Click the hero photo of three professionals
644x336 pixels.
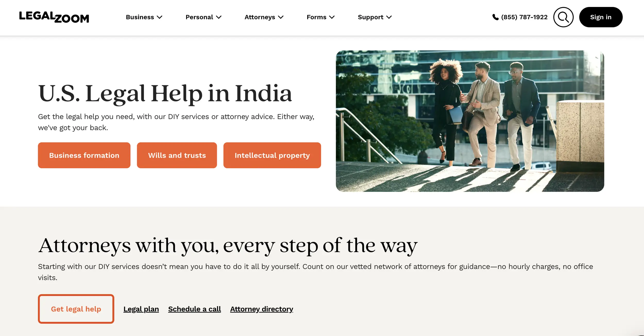coord(470,121)
